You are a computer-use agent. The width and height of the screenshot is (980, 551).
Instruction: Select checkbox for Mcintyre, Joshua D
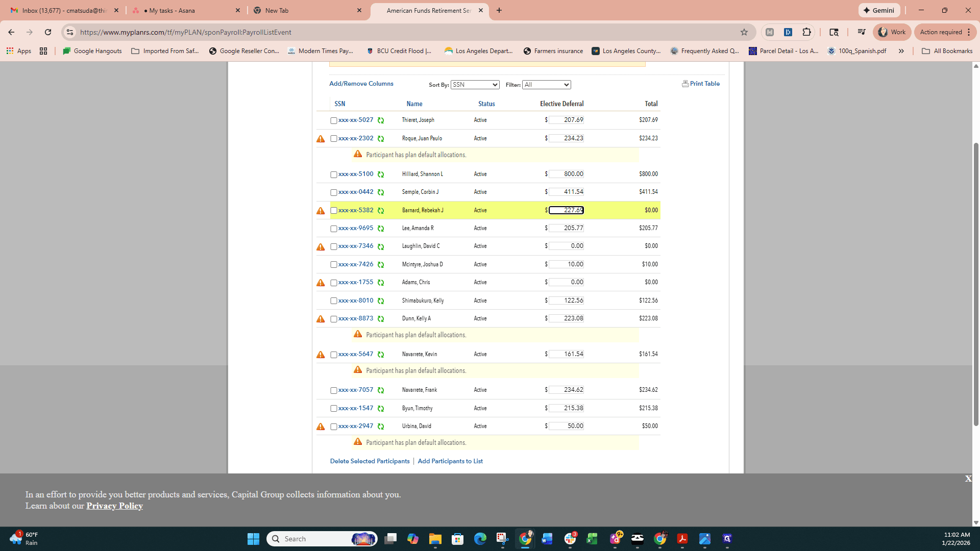tap(334, 265)
